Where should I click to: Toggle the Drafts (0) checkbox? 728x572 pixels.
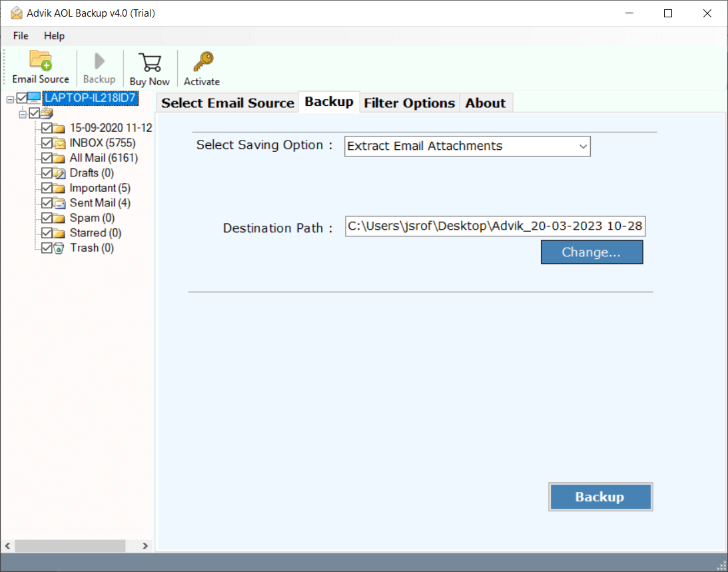(x=47, y=172)
